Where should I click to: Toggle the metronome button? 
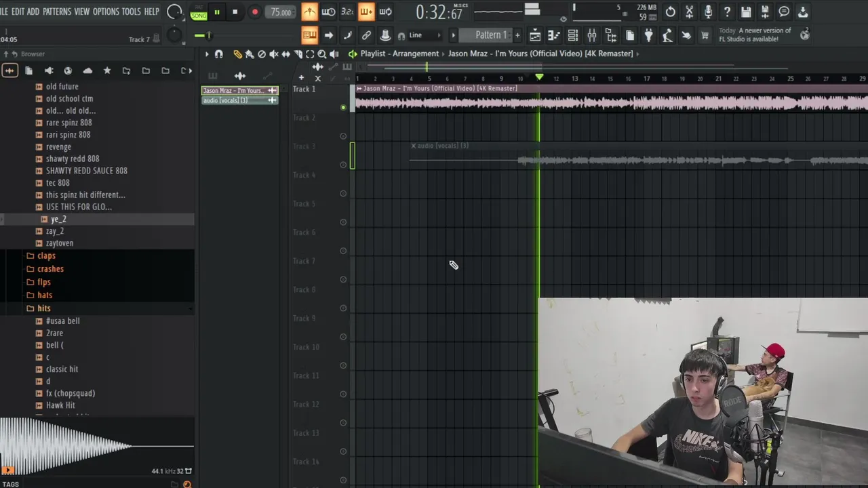(x=309, y=12)
